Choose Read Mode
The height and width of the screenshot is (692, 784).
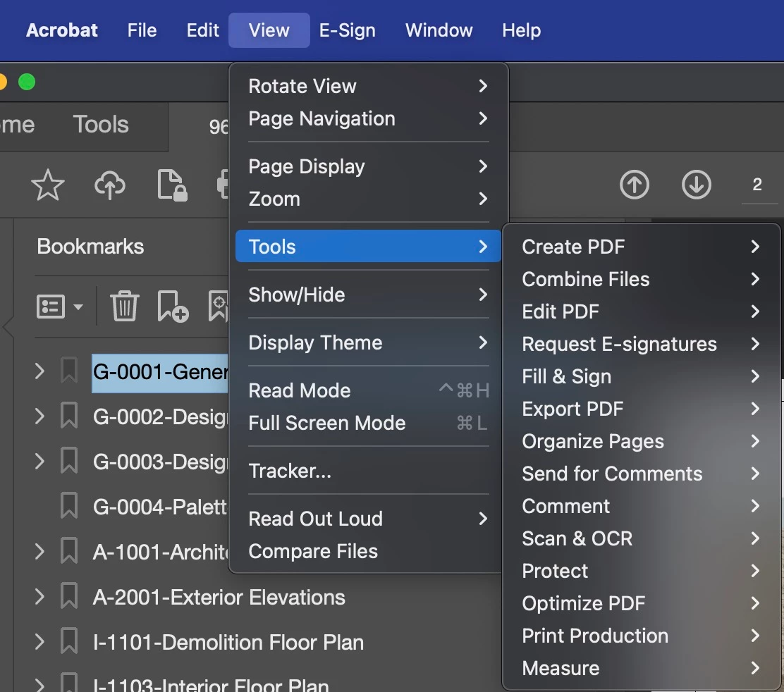[369, 390]
